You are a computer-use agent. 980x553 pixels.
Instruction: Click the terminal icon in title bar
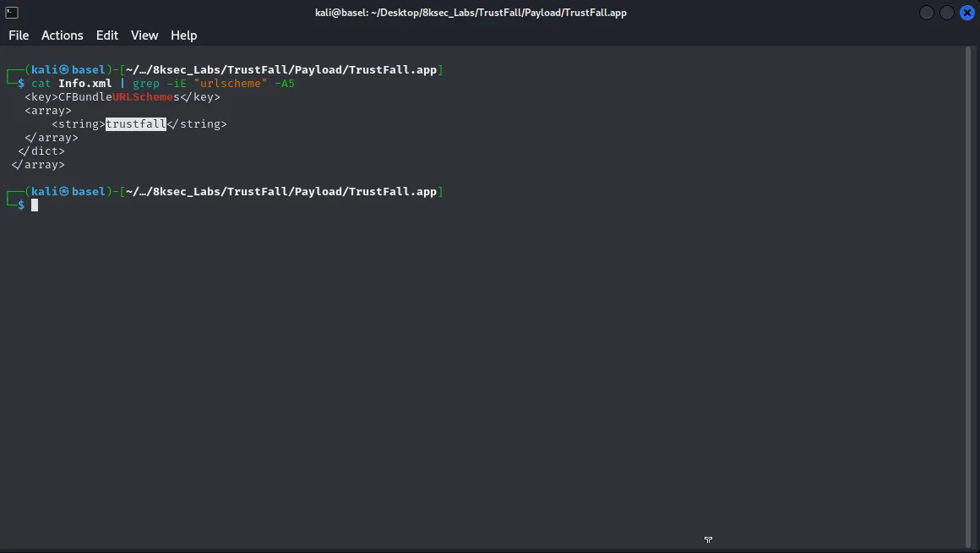click(11, 13)
